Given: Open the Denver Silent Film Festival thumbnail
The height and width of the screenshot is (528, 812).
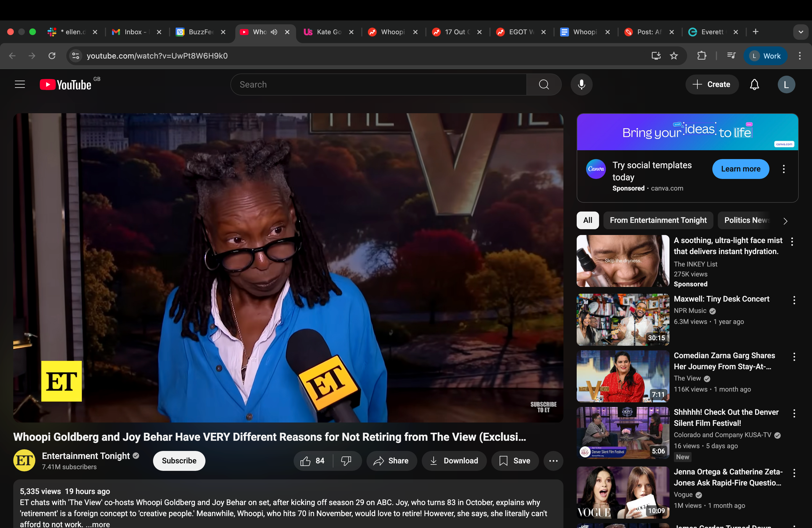Looking at the screenshot, I should [623, 433].
